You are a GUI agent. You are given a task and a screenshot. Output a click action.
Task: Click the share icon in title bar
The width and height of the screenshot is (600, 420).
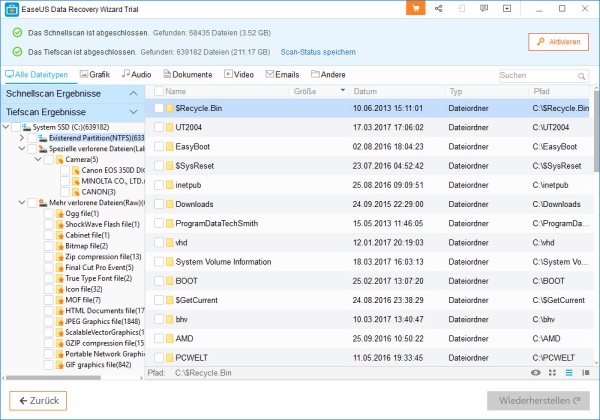click(x=439, y=8)
